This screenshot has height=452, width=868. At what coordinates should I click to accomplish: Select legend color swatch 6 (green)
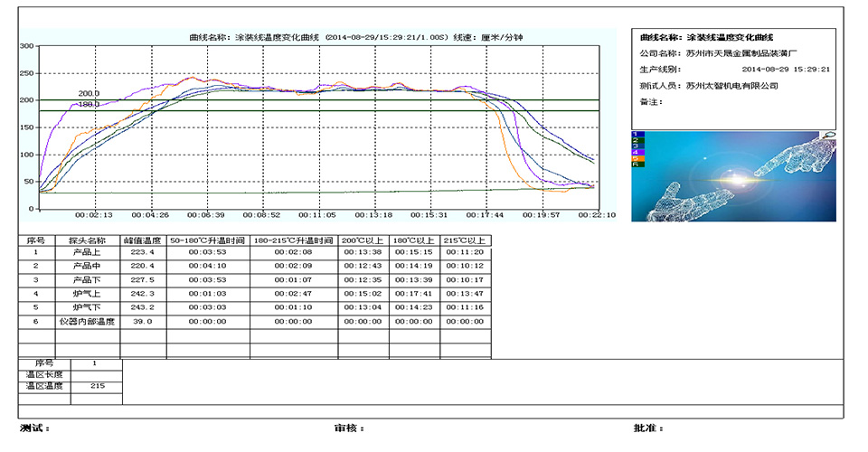638,164
